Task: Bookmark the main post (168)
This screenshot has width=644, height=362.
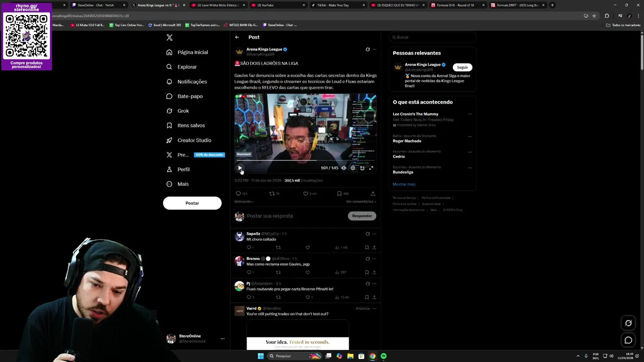Action: (343, 194)
